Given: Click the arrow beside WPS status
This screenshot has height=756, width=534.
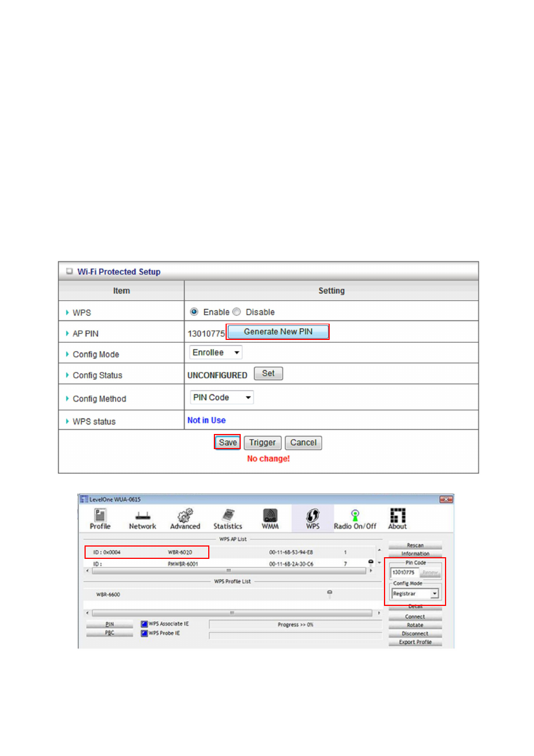Looking at the screenshot, I should click(67, 421).
